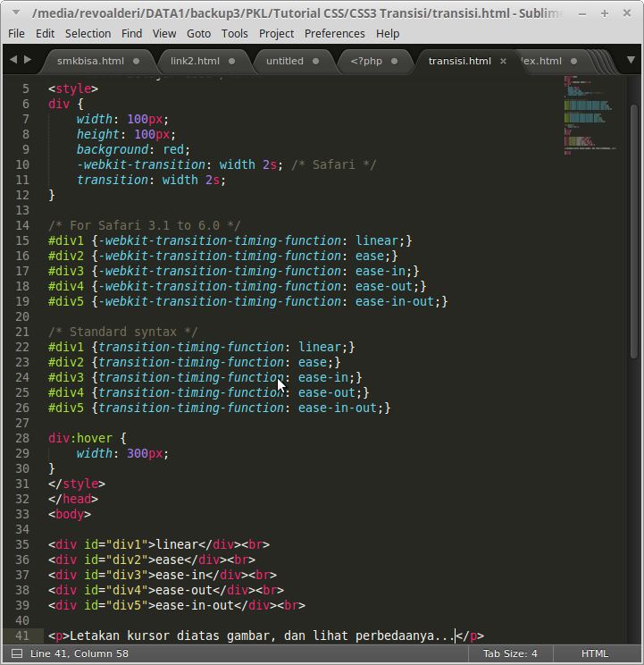The image size is (644, 665).
Task: Open the tab list dropdown arrow
Action: point(631,60)
